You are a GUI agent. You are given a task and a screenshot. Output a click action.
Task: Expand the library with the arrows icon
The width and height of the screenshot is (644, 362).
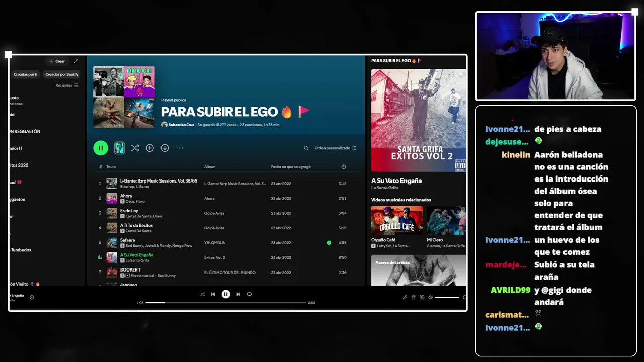coord(76,61)
